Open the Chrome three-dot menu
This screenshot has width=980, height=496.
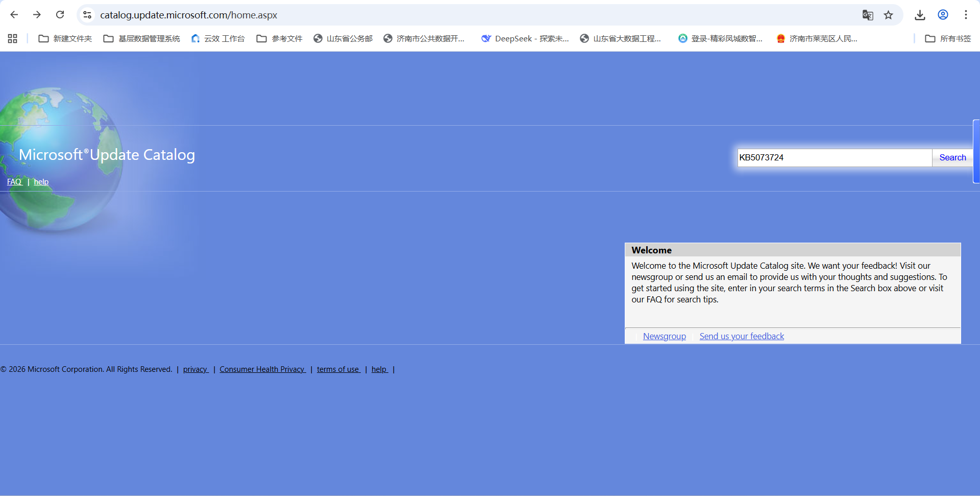pos(966,15)
